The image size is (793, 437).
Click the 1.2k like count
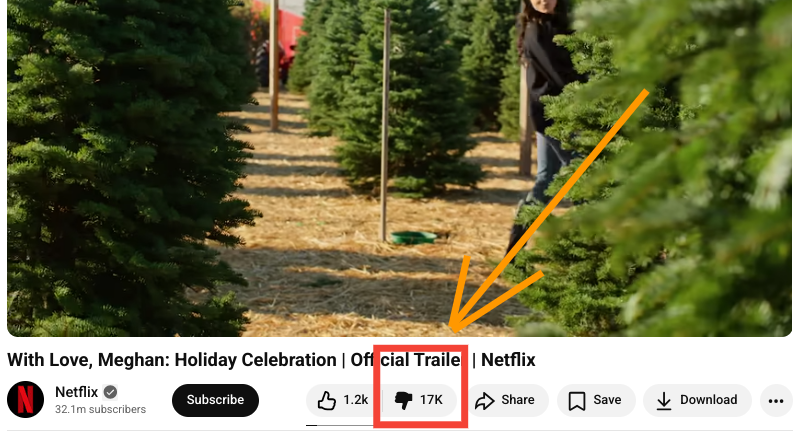(x=356, y=400)
